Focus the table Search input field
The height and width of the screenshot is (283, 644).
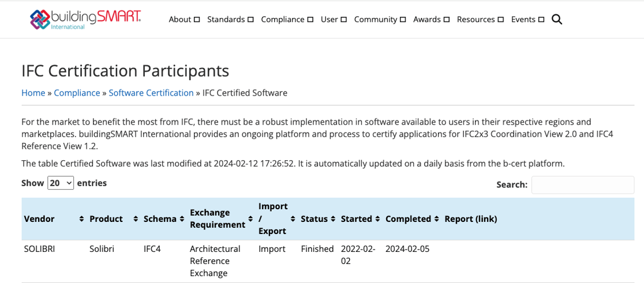583,185
